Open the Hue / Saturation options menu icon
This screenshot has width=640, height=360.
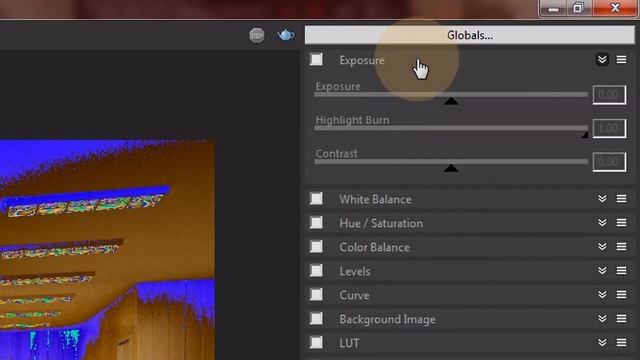click(x=622, y=223)
